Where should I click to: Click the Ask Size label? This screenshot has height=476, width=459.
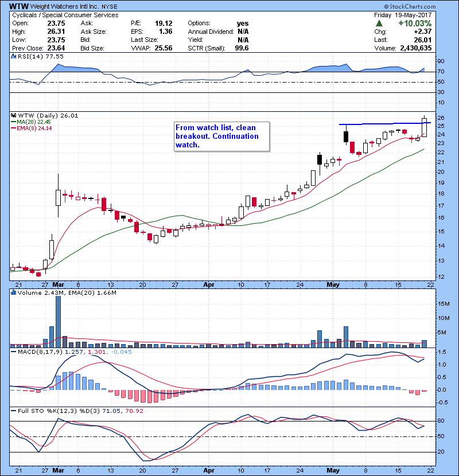(94, 32)
